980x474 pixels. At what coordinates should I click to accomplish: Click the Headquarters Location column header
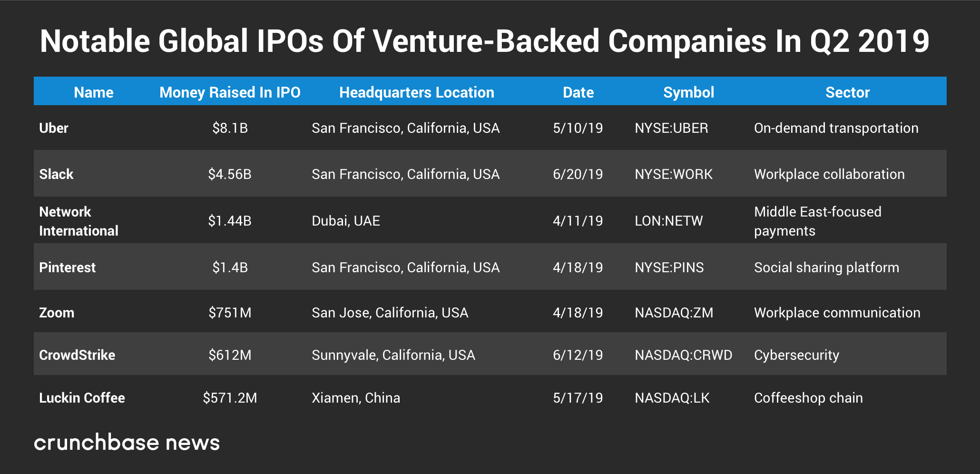click(x=416, y=92)
